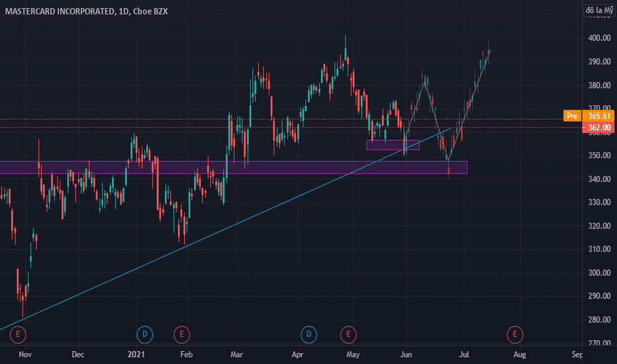Select the small purple rectangle near June
The width and height of the screenshot is (617, 364).
point(393,145)
